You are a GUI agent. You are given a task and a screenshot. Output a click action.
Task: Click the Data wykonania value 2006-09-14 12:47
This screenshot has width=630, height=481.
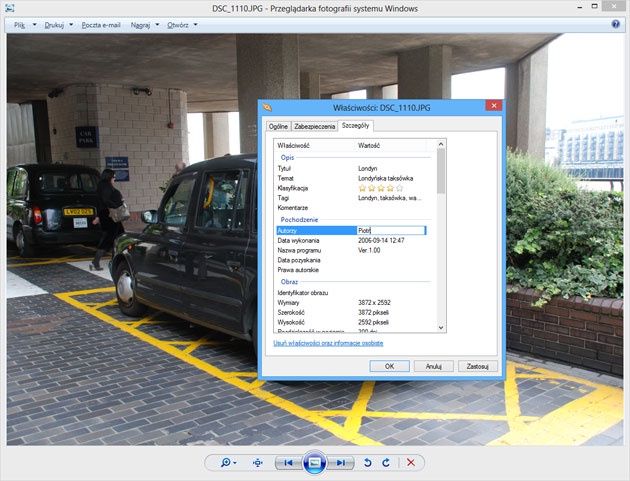pos(381,240)
